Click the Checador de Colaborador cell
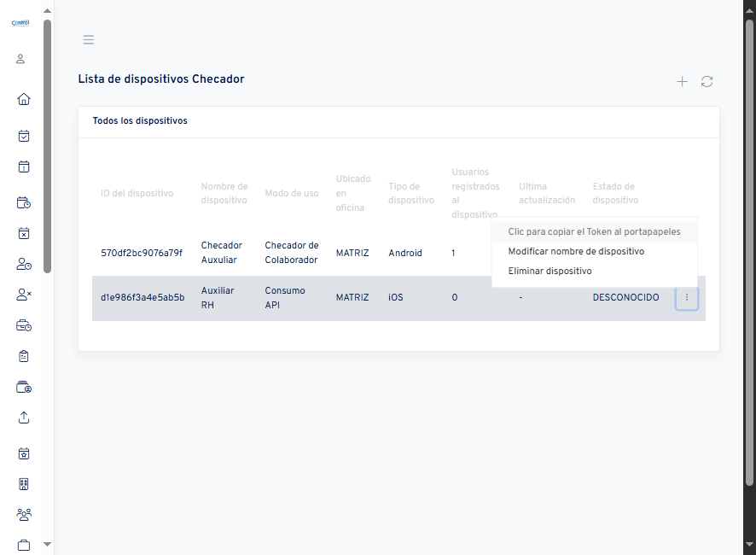 coord(292,253)
